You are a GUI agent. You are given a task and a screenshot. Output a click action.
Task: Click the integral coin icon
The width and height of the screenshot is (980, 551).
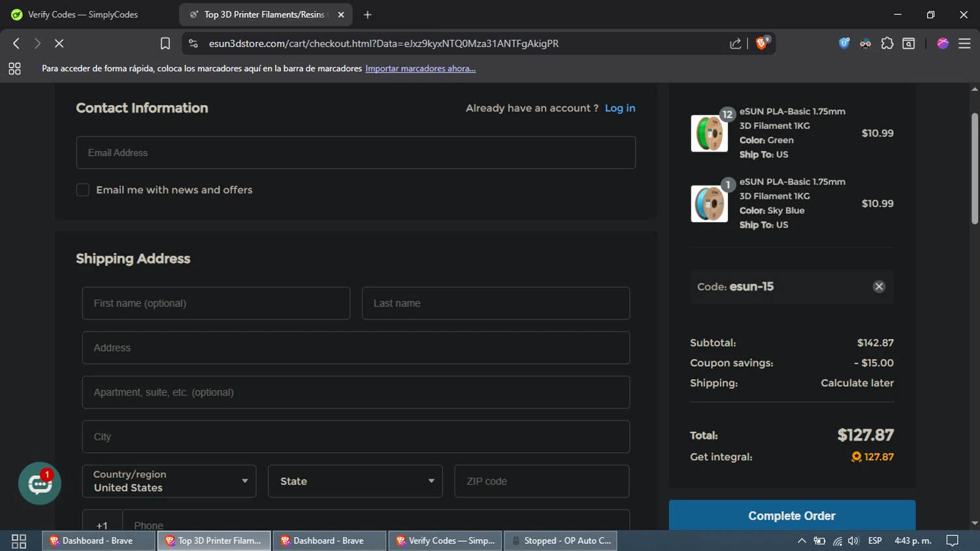pos(857,457)
